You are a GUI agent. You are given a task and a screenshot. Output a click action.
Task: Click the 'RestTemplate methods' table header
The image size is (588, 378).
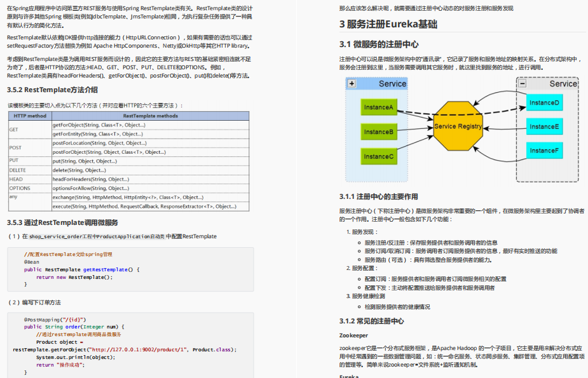click(x=151, y=116)
